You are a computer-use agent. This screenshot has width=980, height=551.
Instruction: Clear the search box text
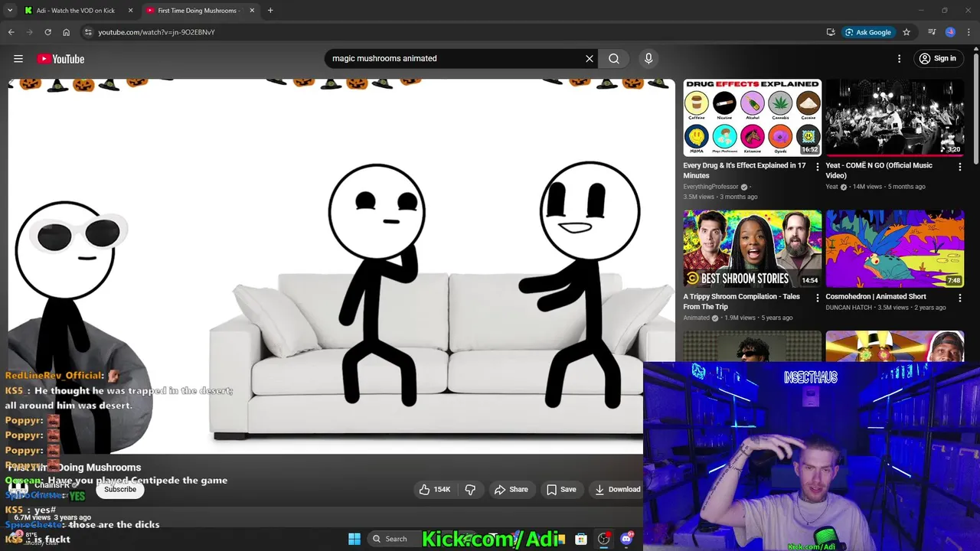point(590,58)
